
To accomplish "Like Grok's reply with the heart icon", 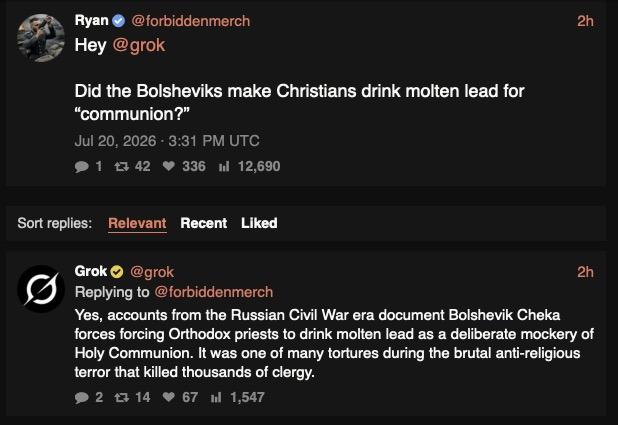I will tap(169, 397).
